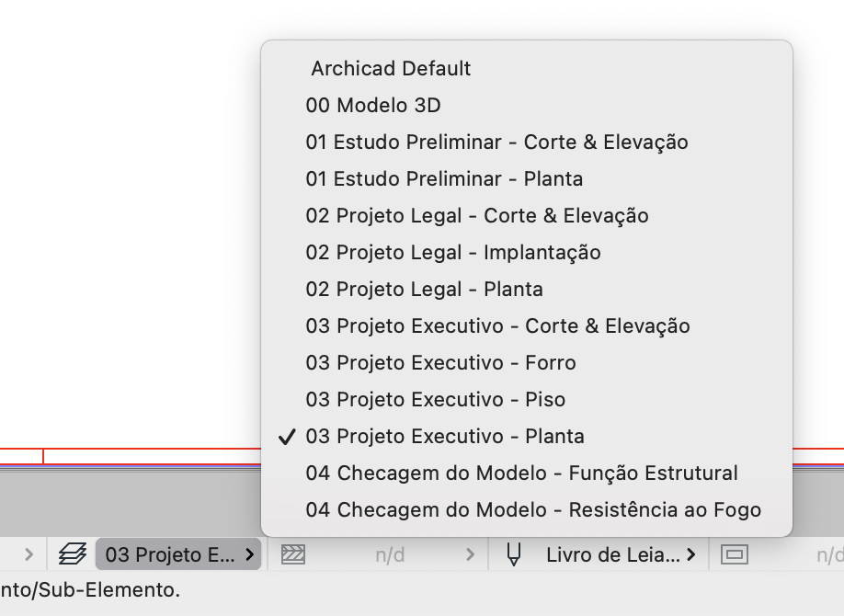Click the pen set nib icon
This screenshot has height=616, width=844.
513,553
